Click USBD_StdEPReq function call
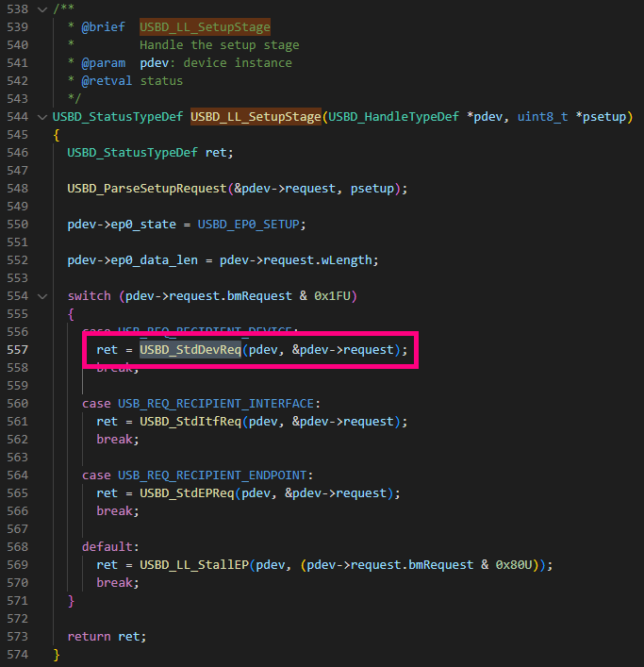644x667 pixels. click(x=187, y=493)
